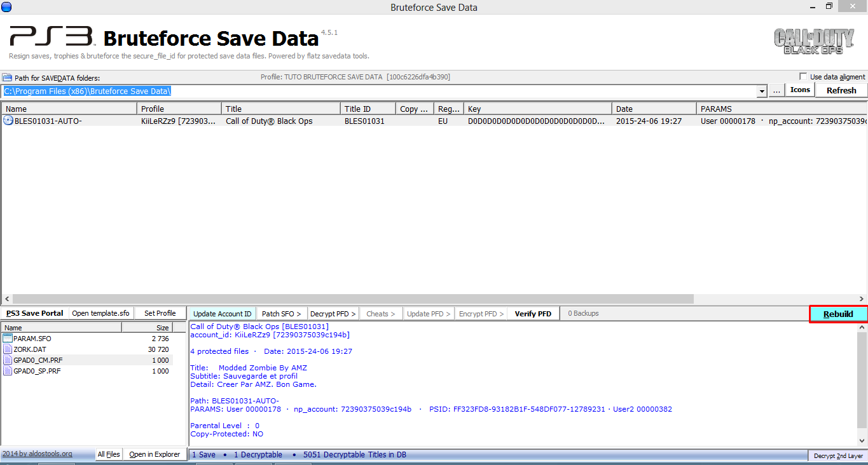Viewport: 868px width, 465px height.
Task: Click the folder icon beside Path for SAVEDATA folders
Action: [x=6, y=77]
